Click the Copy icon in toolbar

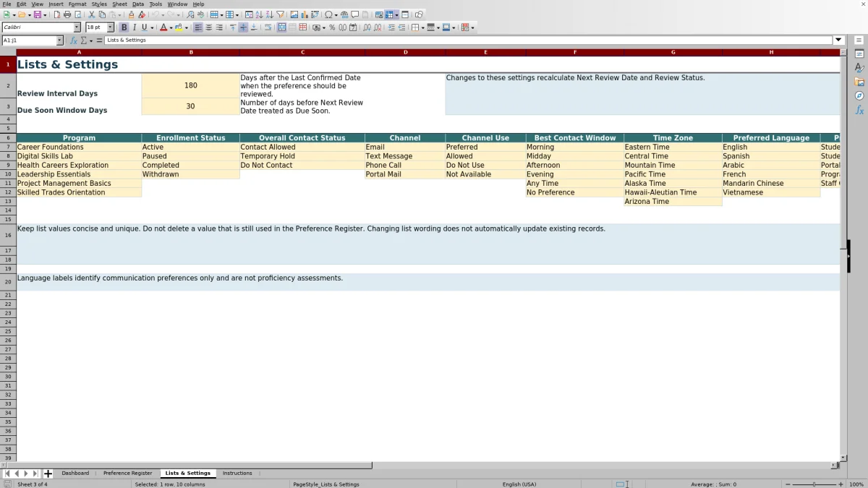pyautogui.click(x=101, y=14)
